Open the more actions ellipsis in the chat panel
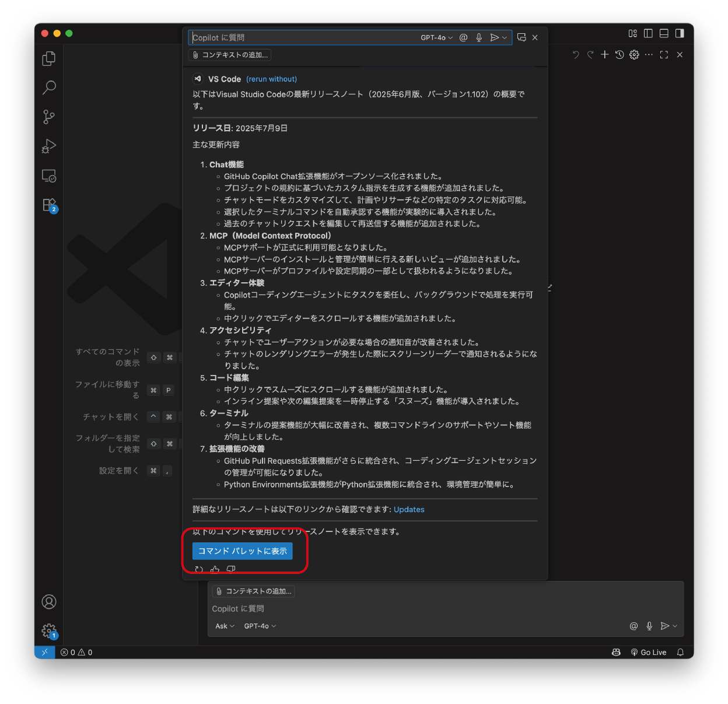 tap(649, 55)
